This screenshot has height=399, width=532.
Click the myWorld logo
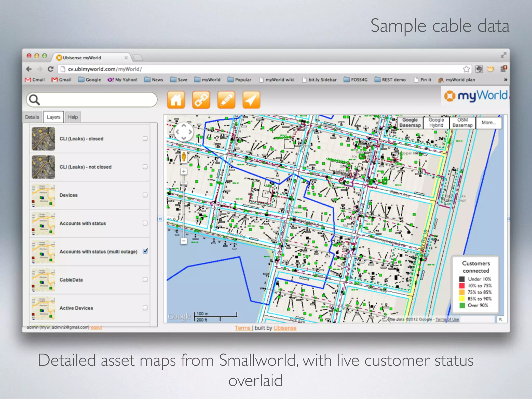tap(475, 96)
